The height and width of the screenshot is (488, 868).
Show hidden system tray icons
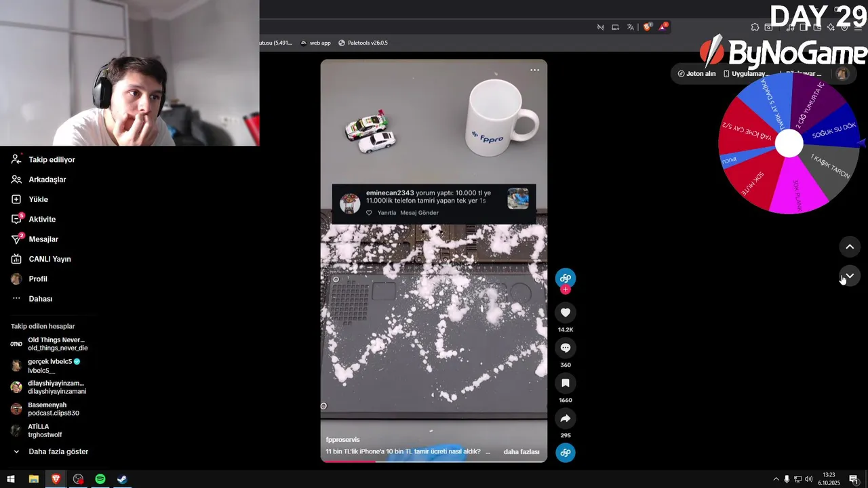coord(776,479)
